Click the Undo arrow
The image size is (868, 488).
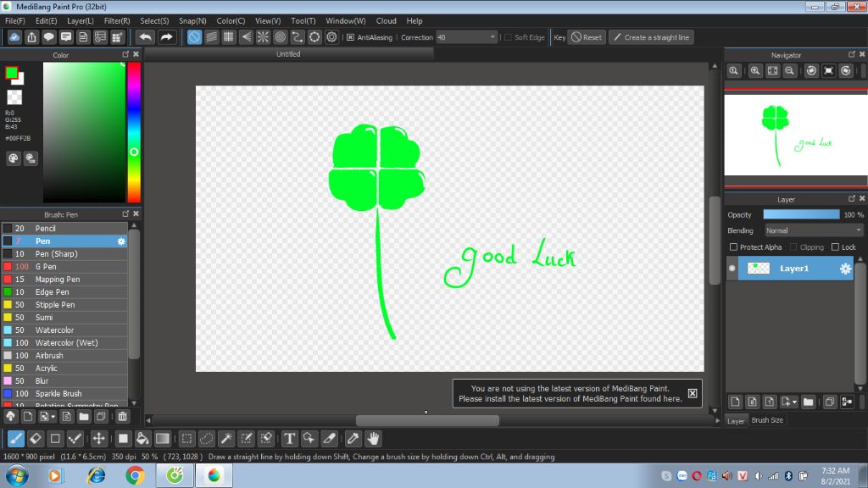pos(146,37)
